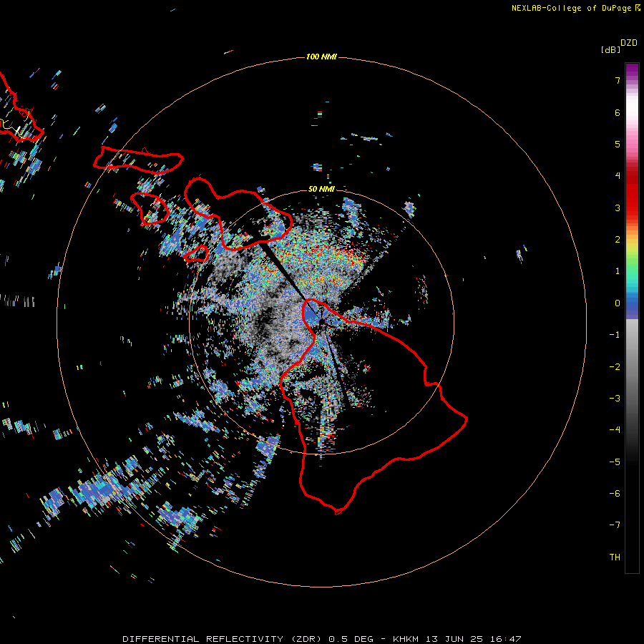644x644 pixels.
Task: Click the 4 dB scale label
Action: point(618,176)
